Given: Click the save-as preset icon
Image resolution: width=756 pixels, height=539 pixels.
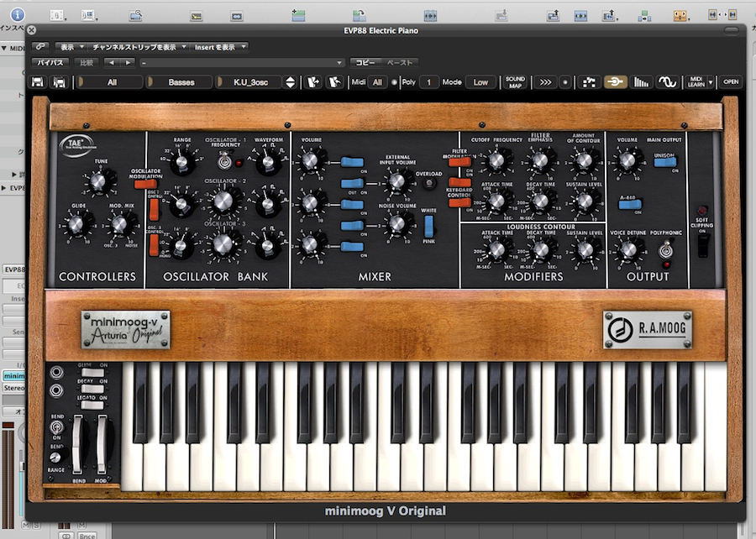Looking at the screenshot, I should pyautogui.click(x=60, y=82).
